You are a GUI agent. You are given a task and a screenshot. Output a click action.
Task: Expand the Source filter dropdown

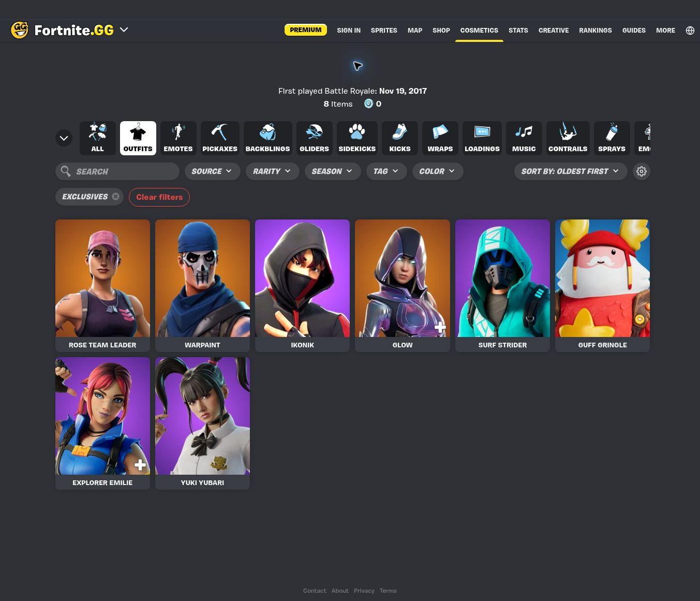212,171
